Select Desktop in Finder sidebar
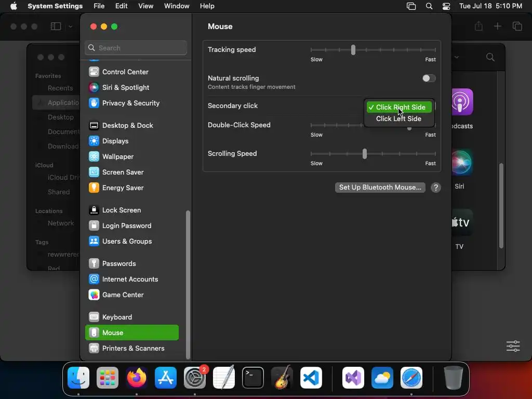Image resolution: width=532 pixels, height=399 pixels. pyautogui.click(x=60, y=117)
